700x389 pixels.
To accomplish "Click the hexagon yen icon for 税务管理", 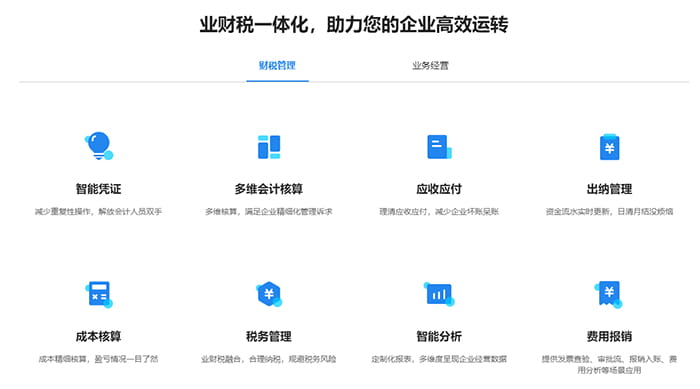I will tap(269, 294).
